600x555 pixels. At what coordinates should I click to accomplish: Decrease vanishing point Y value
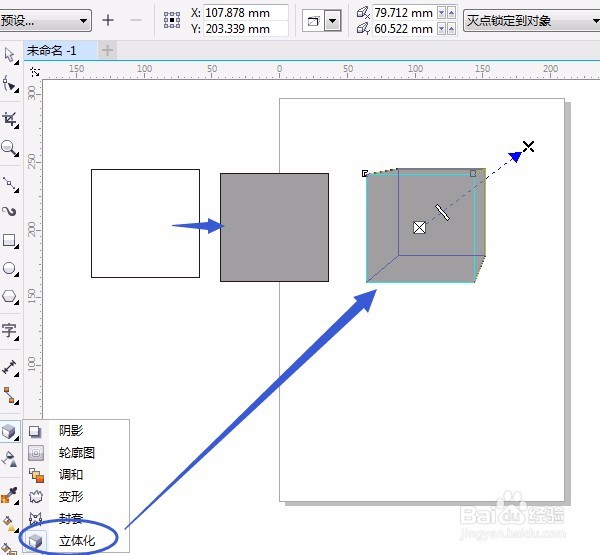point(442,29)
